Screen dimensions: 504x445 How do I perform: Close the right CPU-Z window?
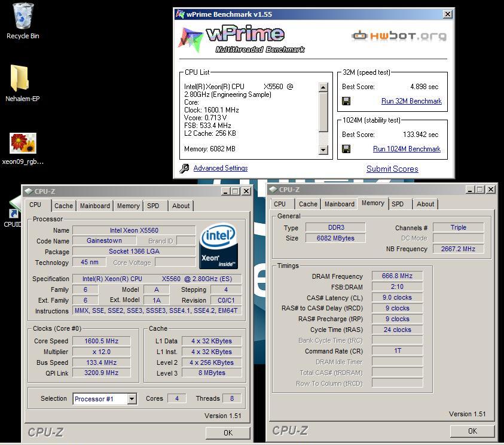(491, 190)
